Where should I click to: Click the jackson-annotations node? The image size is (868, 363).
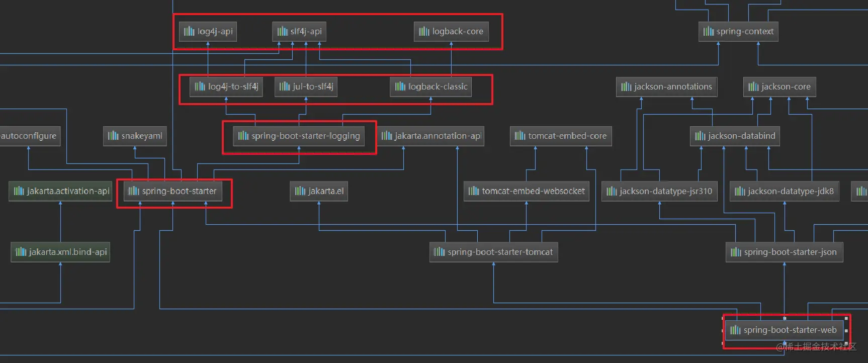tap(666, 86)
